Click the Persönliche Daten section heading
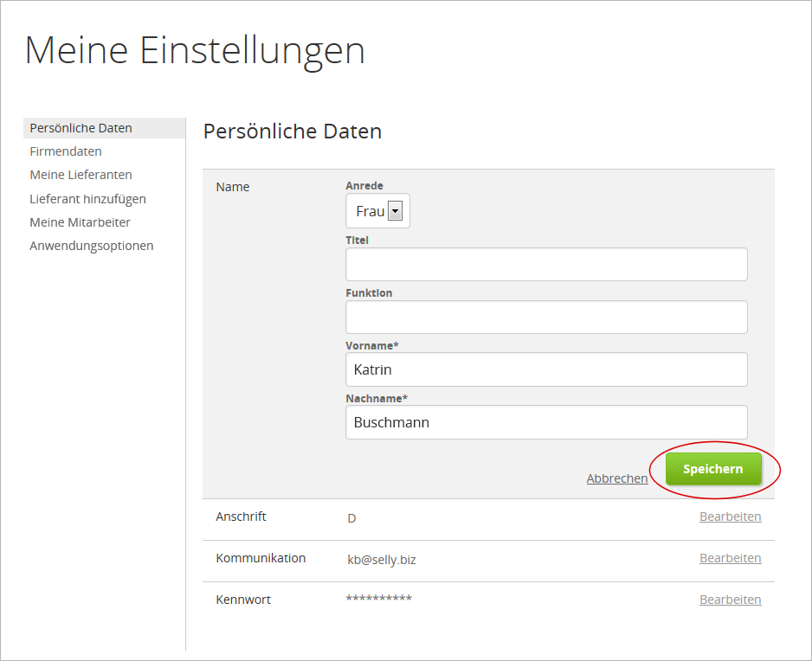 (x=292, y=132)
